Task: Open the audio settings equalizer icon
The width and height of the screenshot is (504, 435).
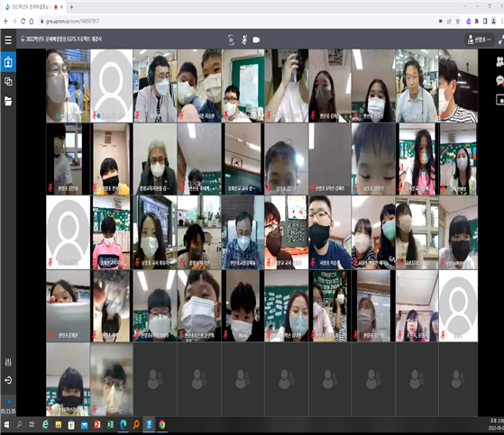Action: click(8, 362)
